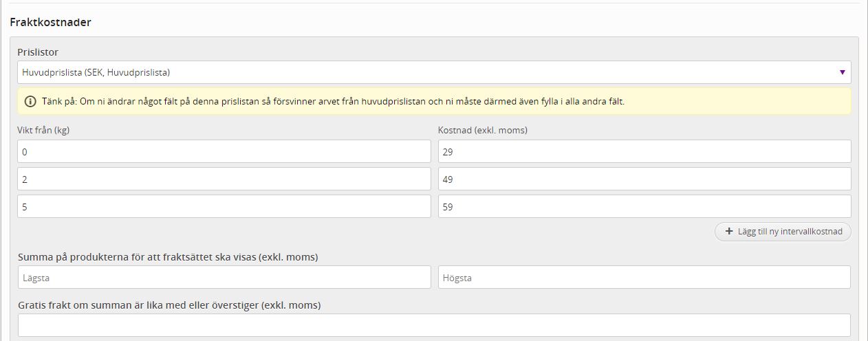Click the cost field showing 49

click(644, 179)
